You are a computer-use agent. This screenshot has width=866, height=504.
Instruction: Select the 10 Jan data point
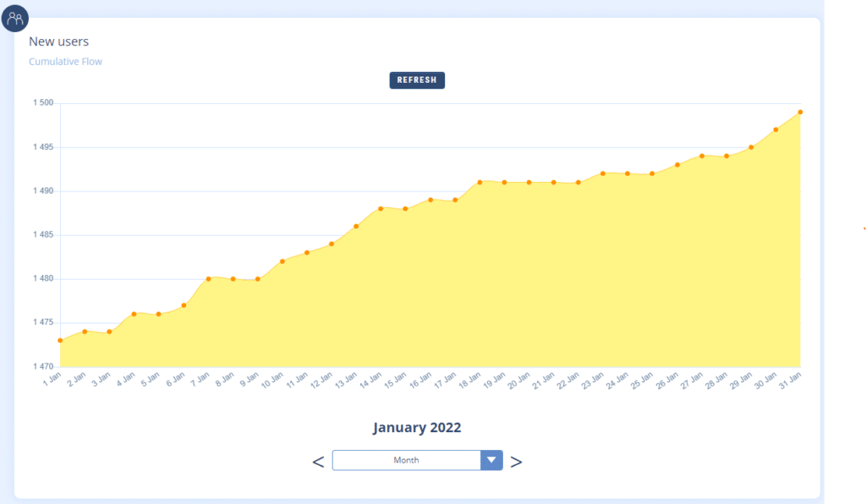(x=282, y=261)
